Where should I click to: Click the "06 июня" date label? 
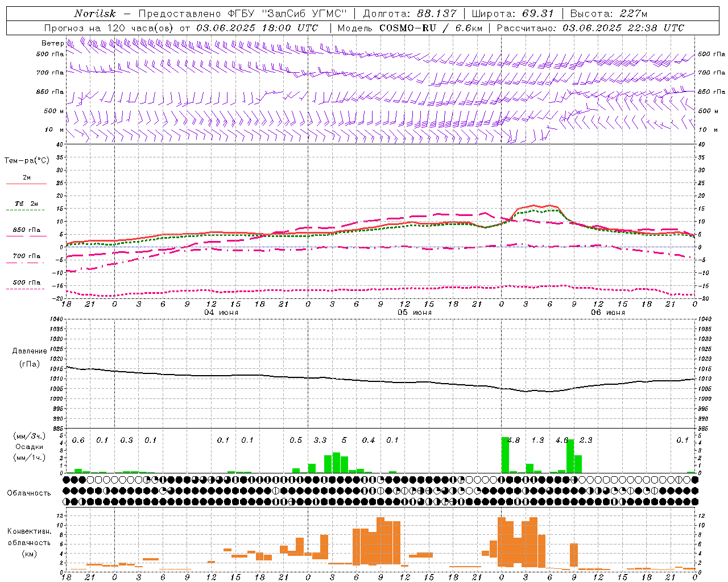[608, 313]
